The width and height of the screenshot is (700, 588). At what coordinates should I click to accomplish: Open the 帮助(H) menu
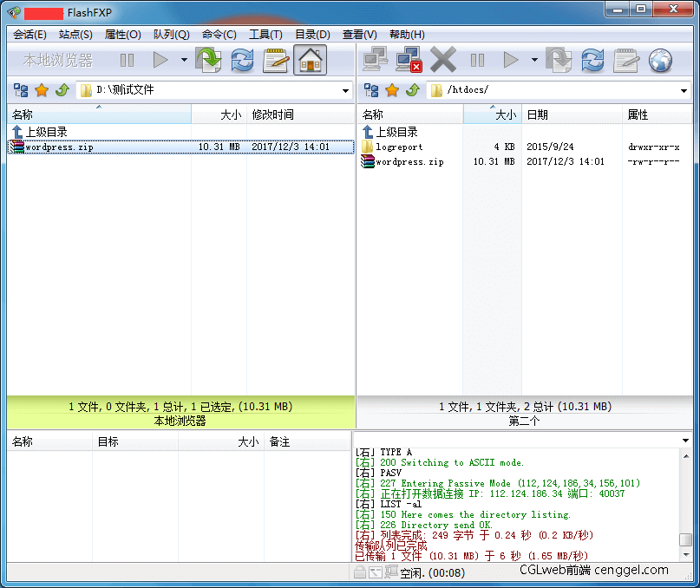407,35
